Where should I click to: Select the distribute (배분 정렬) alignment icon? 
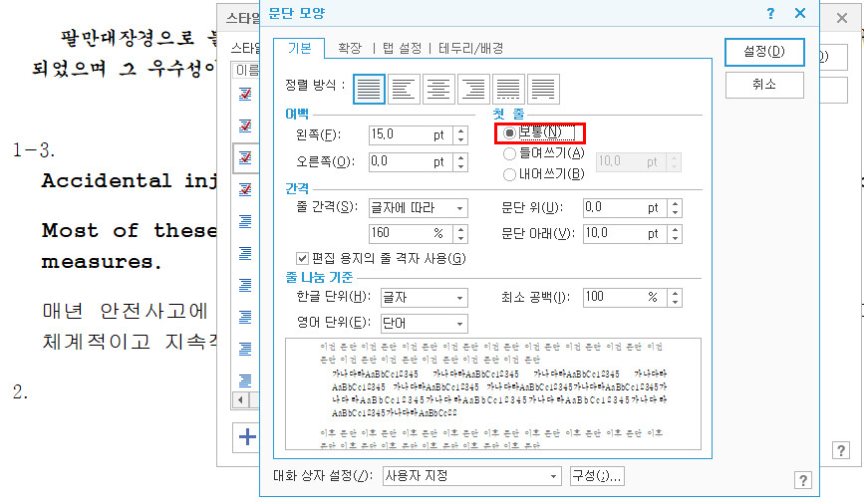coord(508,88)
